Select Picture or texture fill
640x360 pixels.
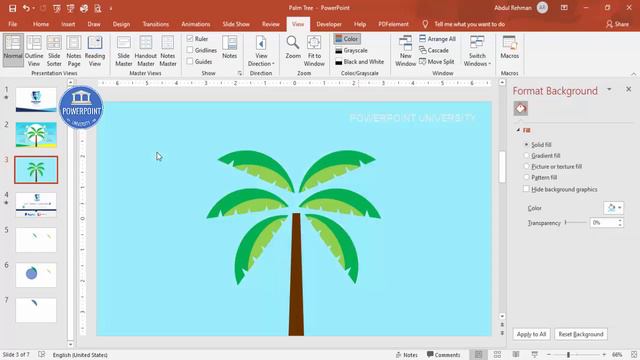(527, 167)
